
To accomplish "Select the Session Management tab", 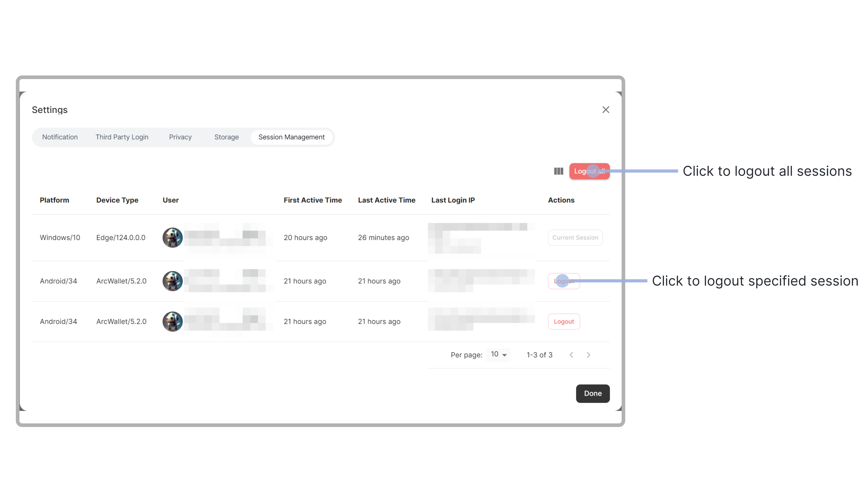I will [291, 137].
